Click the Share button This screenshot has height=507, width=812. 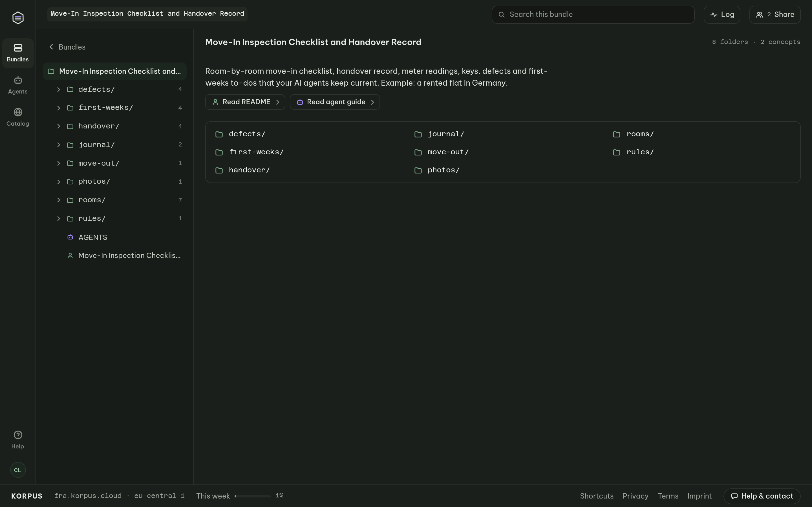point(775,14)
